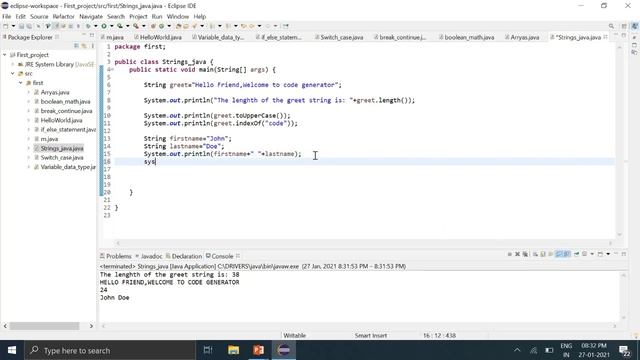Open the Navigate menu

pyautogui.click(x=91, y=17)
